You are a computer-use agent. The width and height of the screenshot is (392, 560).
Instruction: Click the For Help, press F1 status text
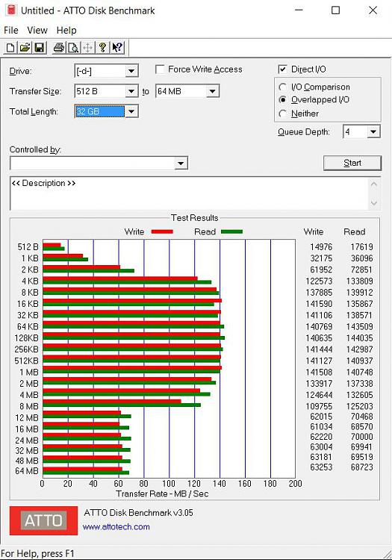point(37,553)
